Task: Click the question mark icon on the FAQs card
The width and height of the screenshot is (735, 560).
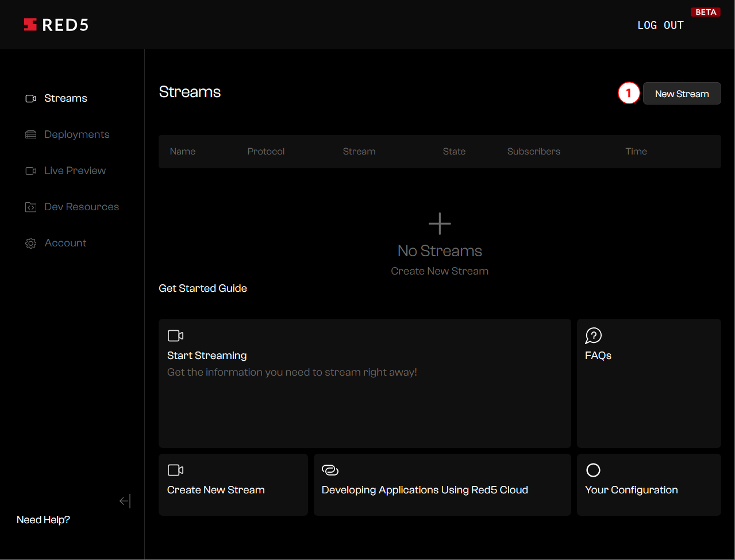Action: [593, 335]
